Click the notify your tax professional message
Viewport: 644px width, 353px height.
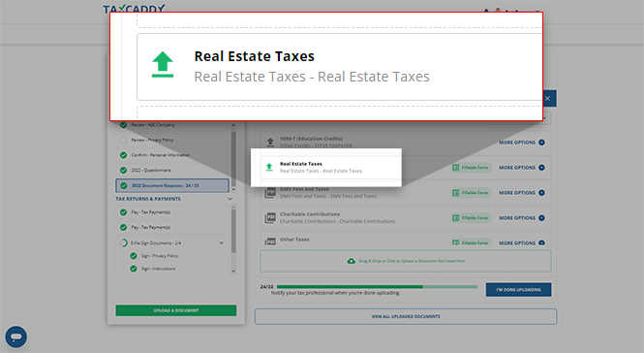(335, 293)
